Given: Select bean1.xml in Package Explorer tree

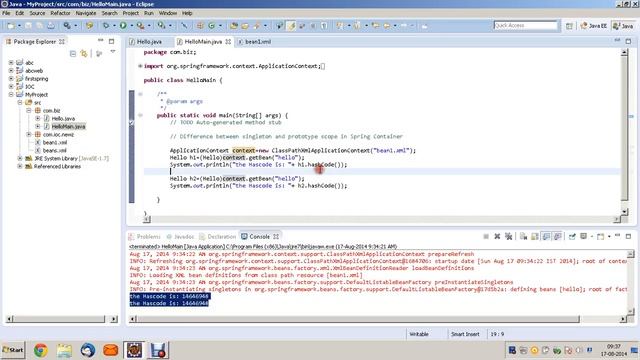Looking at the screenshot, I should pos(55,142).
